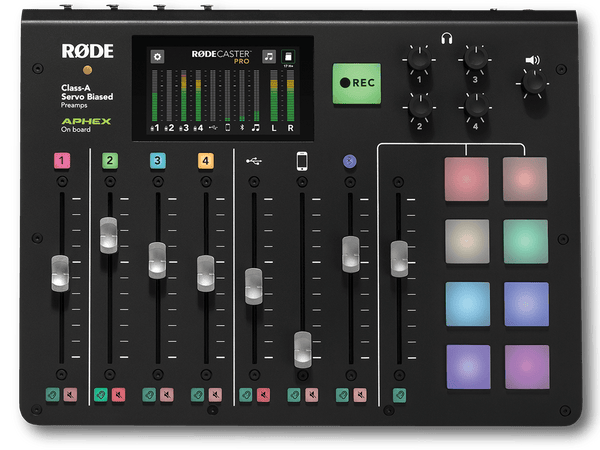The image size is (600, 450).
Task: Click the channel 1 fader handle
Action: point(60,274)
